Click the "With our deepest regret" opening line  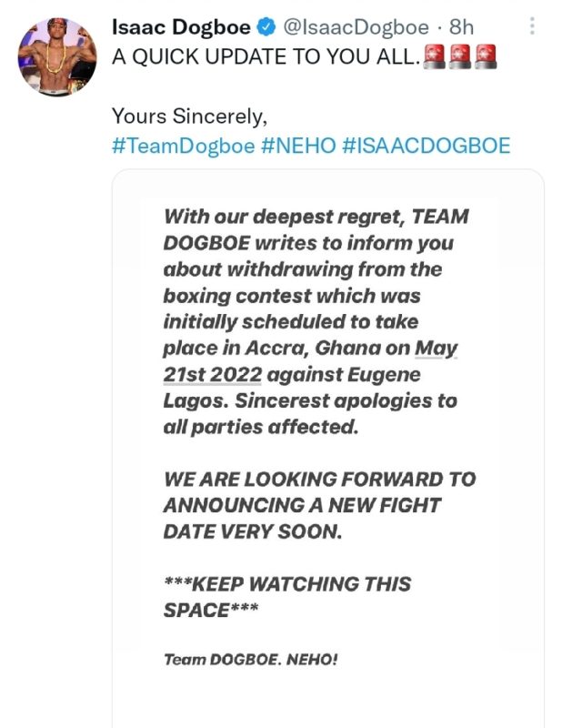pyautogui.click(x=286, y=217)
